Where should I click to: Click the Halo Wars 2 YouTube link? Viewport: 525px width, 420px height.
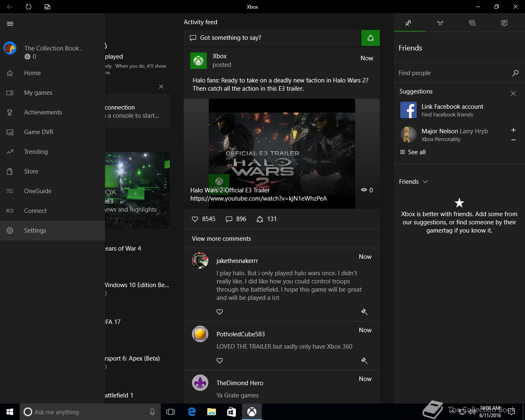pyautogui.click(x=258, y=199)
